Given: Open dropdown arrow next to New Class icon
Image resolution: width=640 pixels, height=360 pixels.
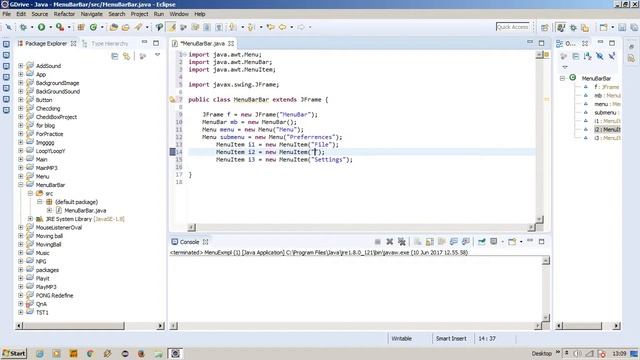Looking at the screenshot, I should pyautogui.click(x=102, y=27).
